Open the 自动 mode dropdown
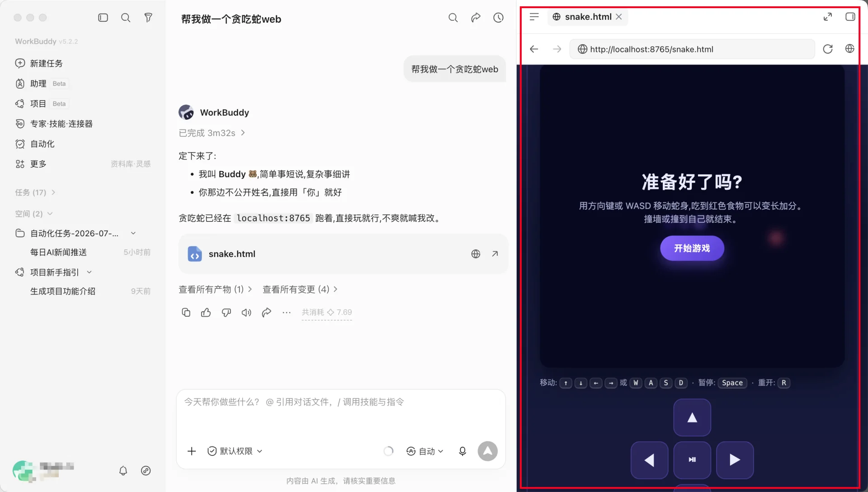Image resolution: width=868 pixels, height=492 pixels. tap(425, 451)
